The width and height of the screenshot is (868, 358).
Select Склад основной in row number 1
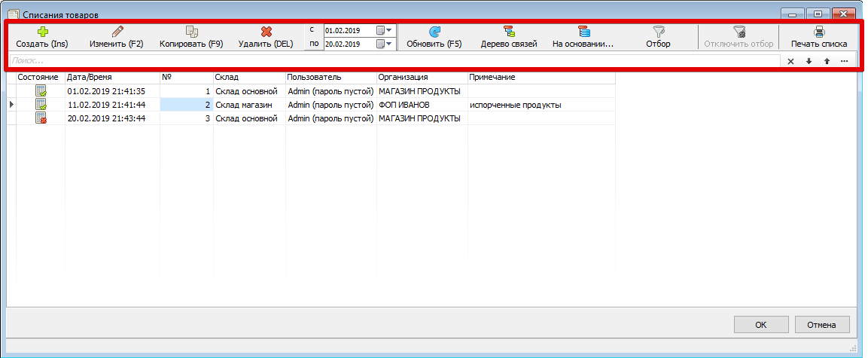click(x=249, y=91)
